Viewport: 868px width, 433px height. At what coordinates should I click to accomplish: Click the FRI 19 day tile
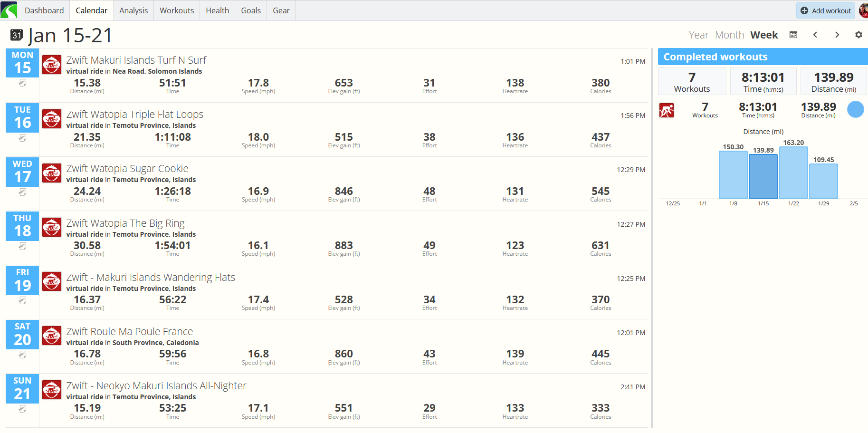[22, 280]
